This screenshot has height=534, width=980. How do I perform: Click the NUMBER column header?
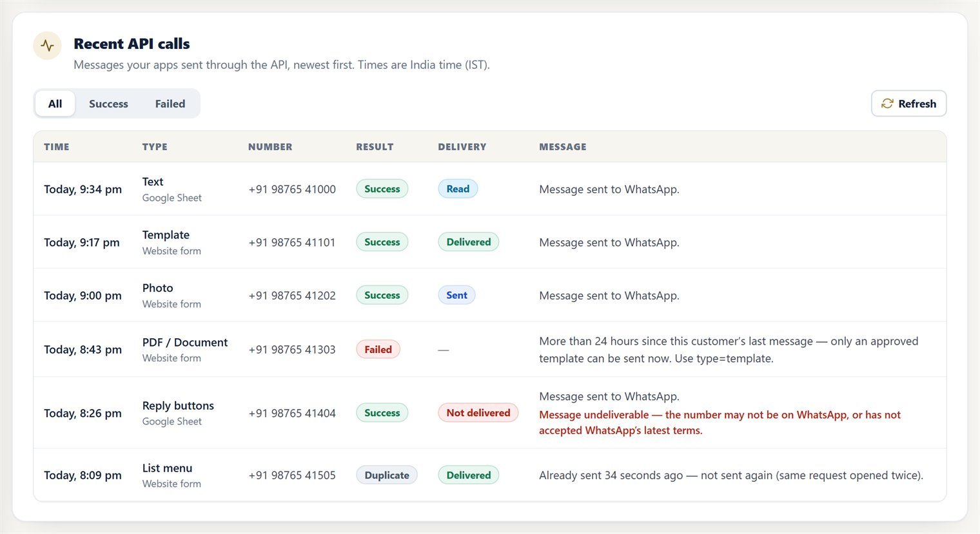(x=270, y=147)
